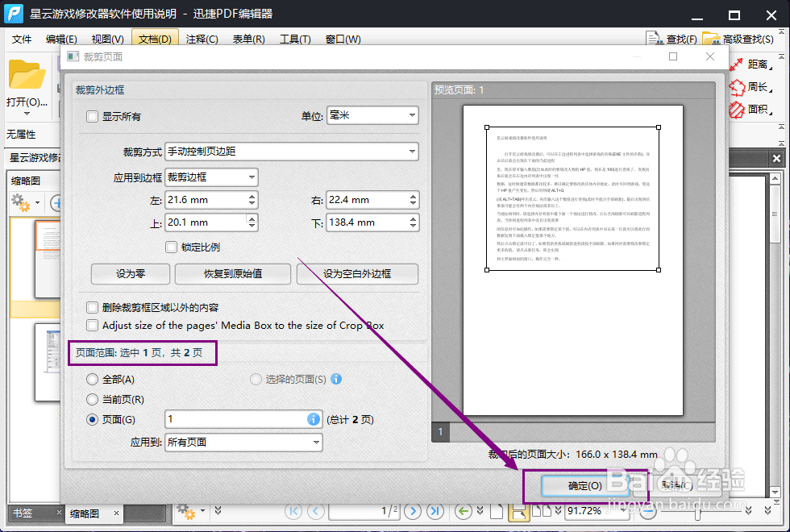The height and width of the screenshot is (532, 790).
Task: Expand the dropdown arrow under 打开(O)
Action: tap(26, 114)
